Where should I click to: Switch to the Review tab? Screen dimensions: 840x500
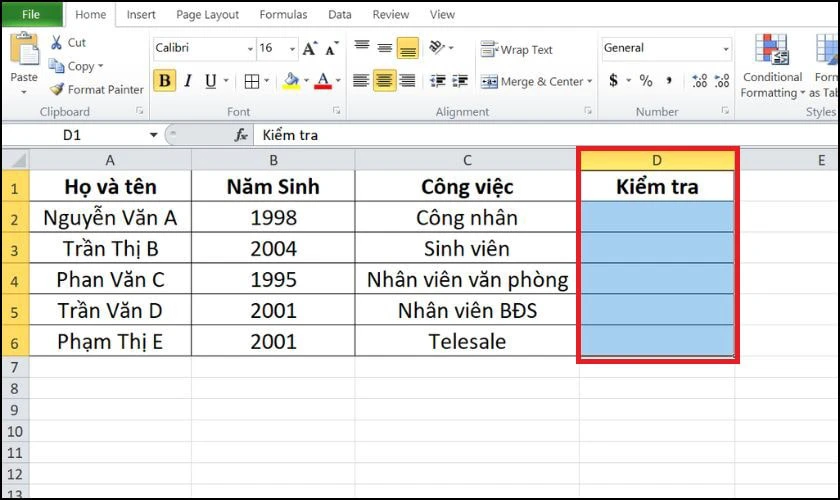(x=391, y=14)
